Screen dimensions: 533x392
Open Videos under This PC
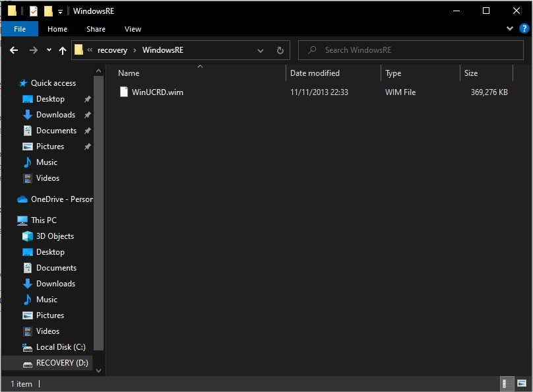47,331
